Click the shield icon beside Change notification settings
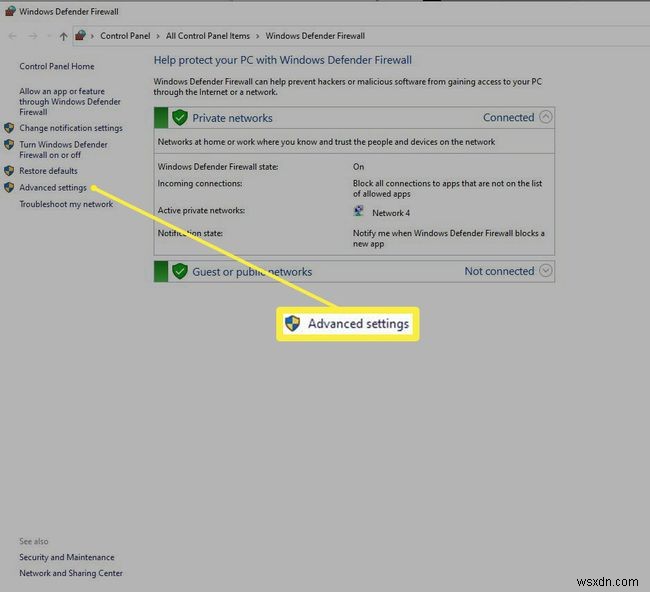The image size is (650, 592). point(9,128)
